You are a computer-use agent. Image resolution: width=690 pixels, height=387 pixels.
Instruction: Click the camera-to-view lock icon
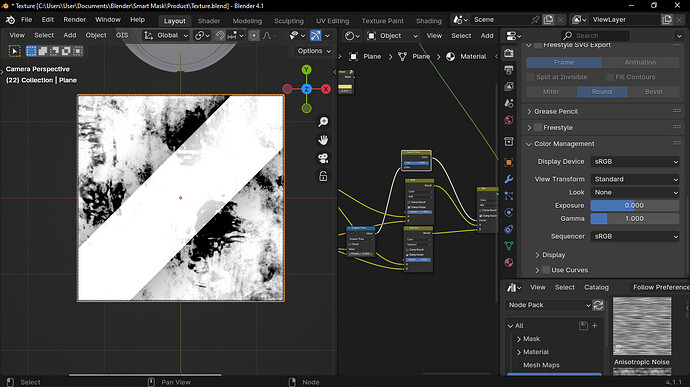pyautogui.click(x=323, y=177)
